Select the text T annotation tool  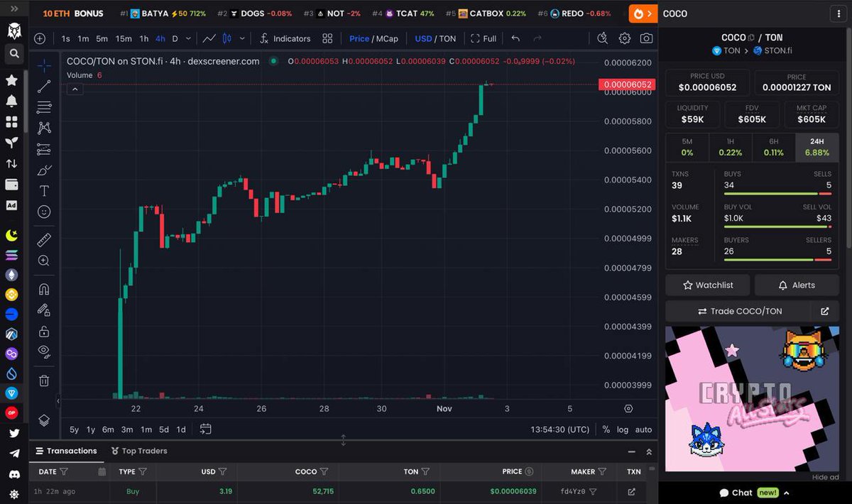tap(44, 191)
